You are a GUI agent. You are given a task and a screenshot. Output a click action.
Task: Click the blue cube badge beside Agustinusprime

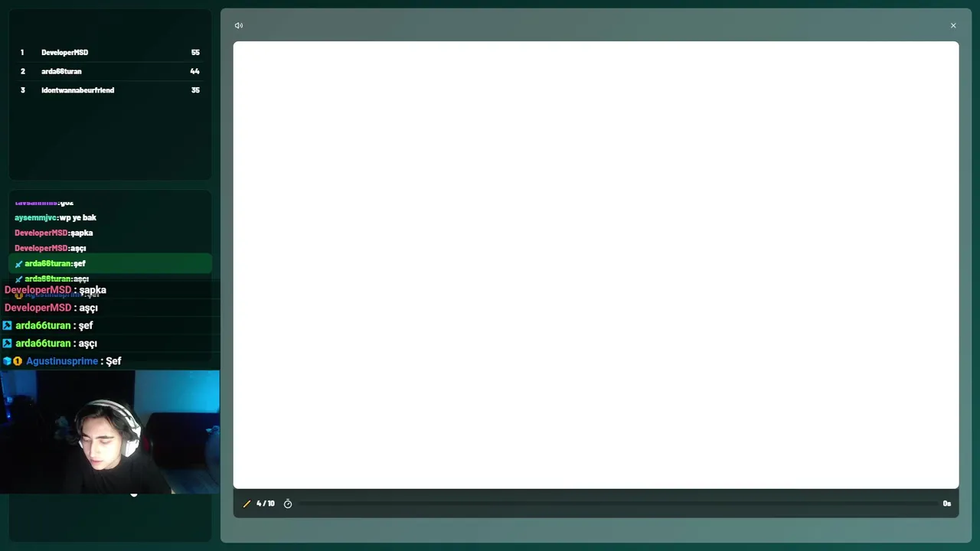(x=7, y=361)
